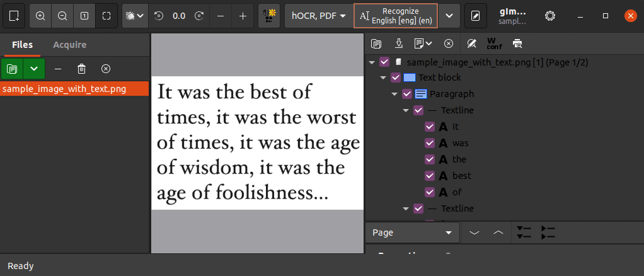
Task: Open the find and replace tool
Action: [471, 43]
